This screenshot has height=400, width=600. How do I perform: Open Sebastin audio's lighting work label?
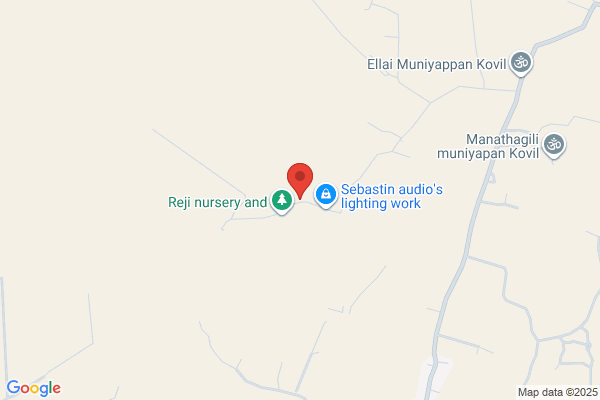391,196
